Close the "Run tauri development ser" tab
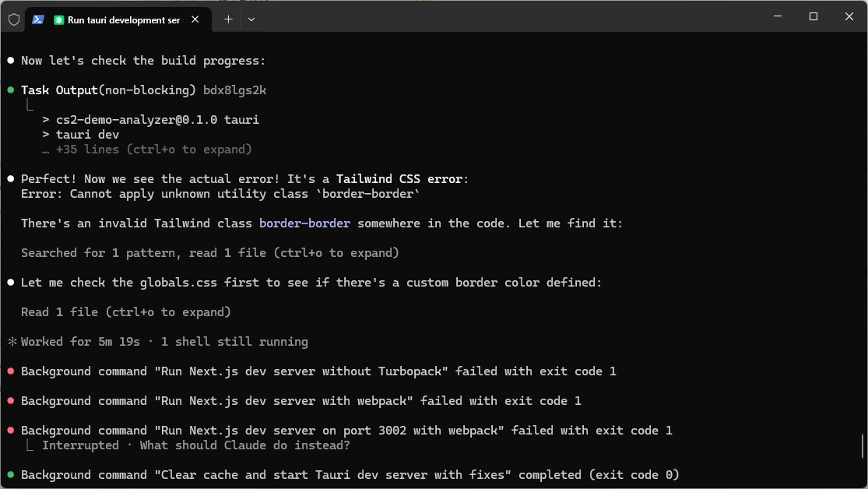This screenshot has width=868, height=489. (195, 19)
